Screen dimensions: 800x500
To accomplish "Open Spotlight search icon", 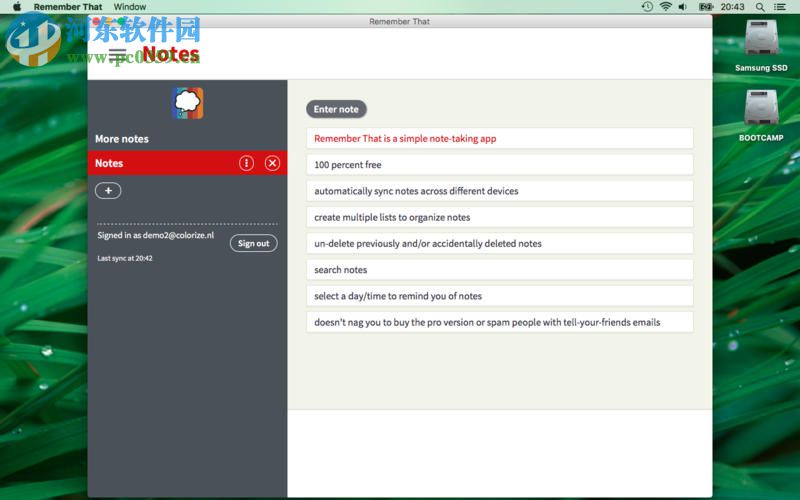I will click(x=760, y=7).
